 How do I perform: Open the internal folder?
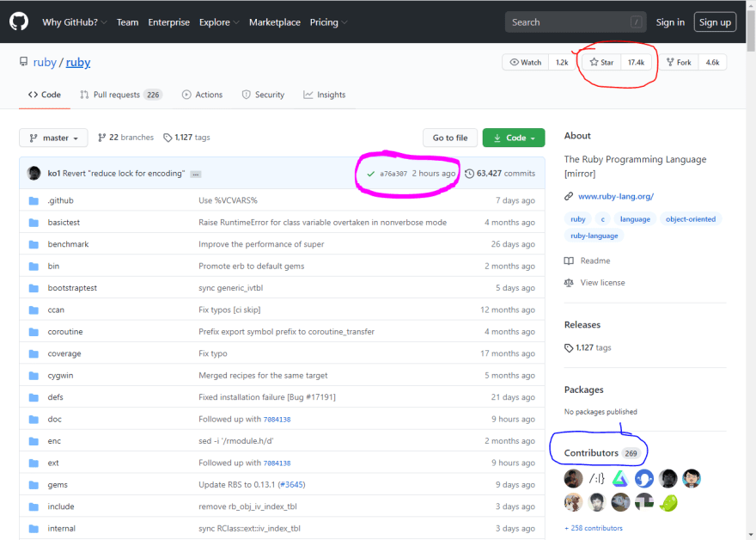61,529
